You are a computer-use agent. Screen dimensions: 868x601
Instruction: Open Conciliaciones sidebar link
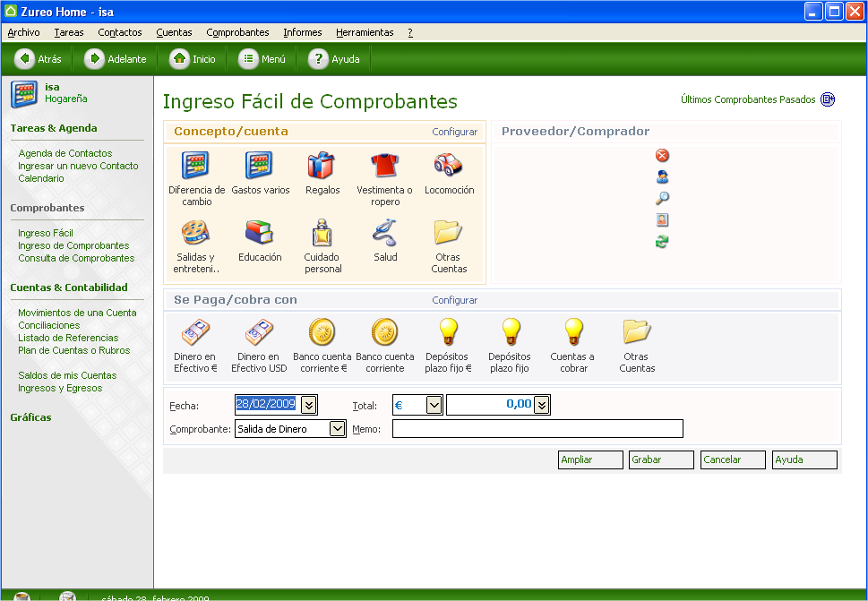(48, 325)
